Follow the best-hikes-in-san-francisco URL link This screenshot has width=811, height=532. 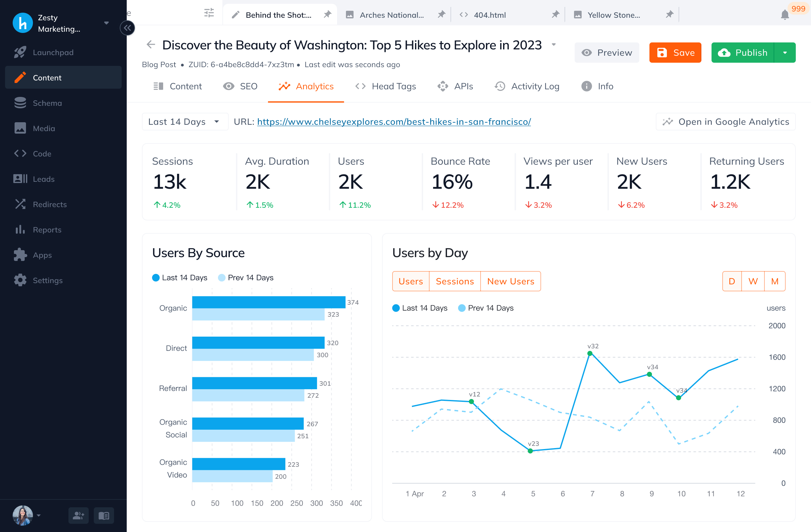pyautogui.click(x=394, y=122)
